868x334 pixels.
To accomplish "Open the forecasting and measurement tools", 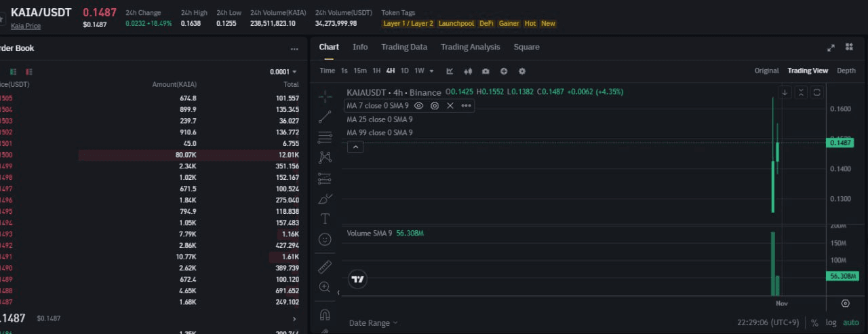I will pyautogui.click(x=325, y=179).
